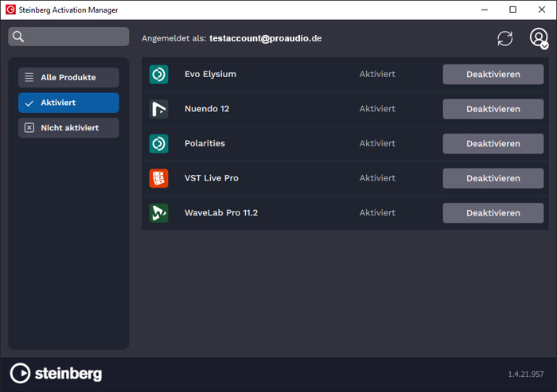The height and width of the screenshot is (392, 557).
Task: Click the WaveLab Pro 11.2 icon
Action: point(158,213)
